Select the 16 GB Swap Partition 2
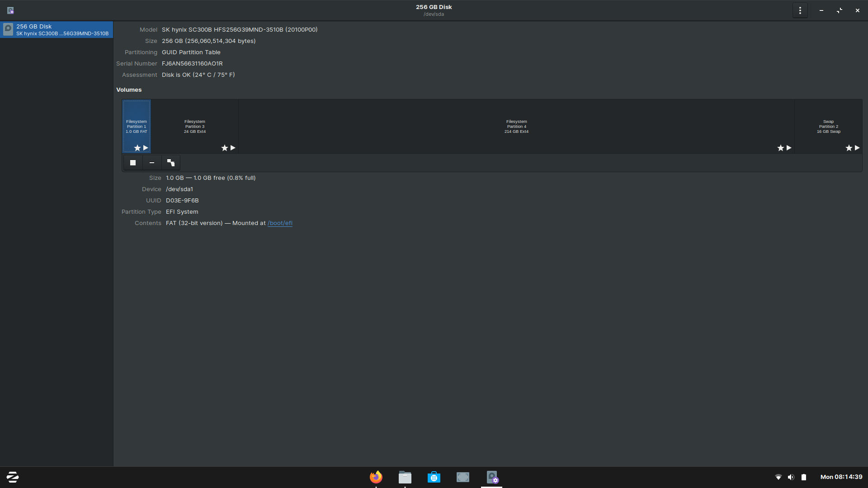The width and height of the screenshot is (868, 488). tap(828, 127)
